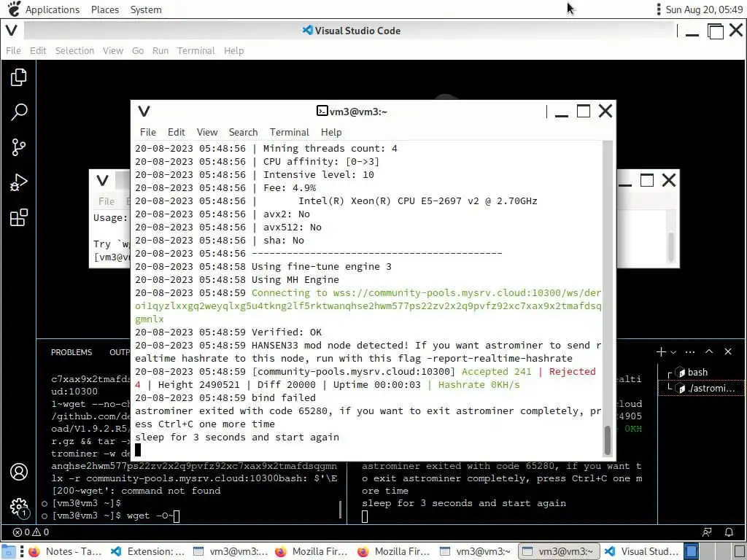Close the VS Code bottom panel
Image resolution: width=747 pixels, height=560 pixels.
coord(728,351)
